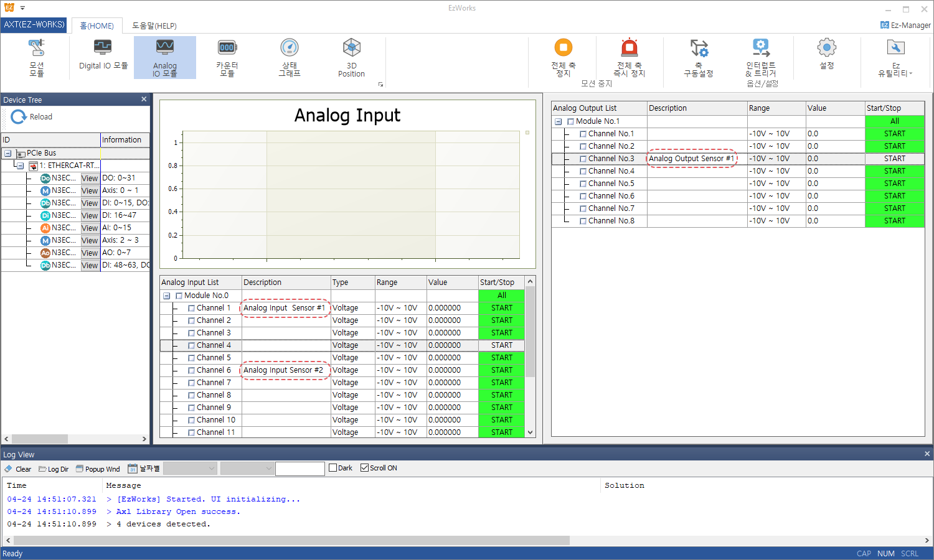Click START for output Channel No.1

click(895, 134)
